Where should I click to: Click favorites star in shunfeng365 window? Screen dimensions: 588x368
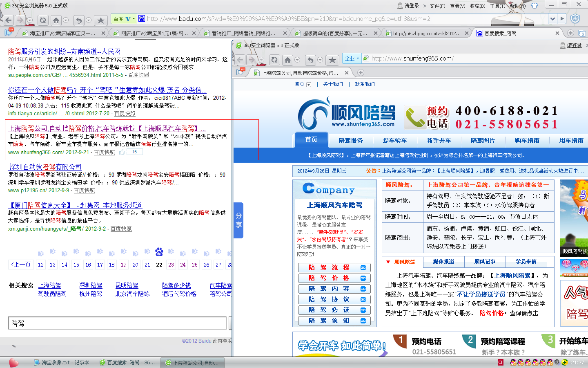(332, 60)
